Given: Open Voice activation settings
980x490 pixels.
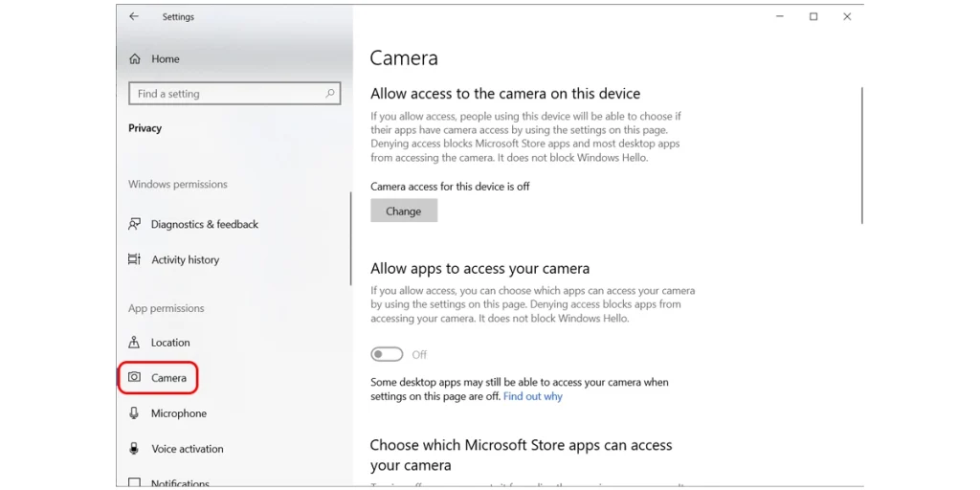Looking at the screenshot, I should point(187,449).
